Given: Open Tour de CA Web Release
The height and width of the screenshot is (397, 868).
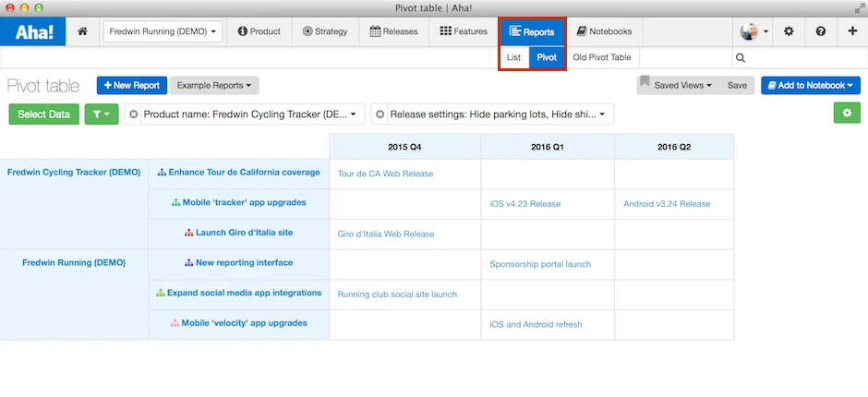Looking at the screenshot, I should click(x=385, y=174).
